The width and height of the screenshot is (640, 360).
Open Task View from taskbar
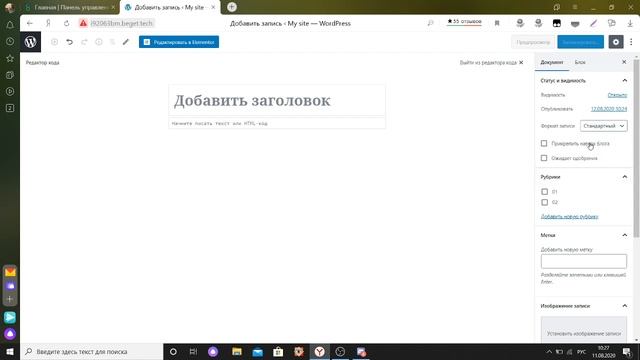pyautogui.click(x=193, y=351)
